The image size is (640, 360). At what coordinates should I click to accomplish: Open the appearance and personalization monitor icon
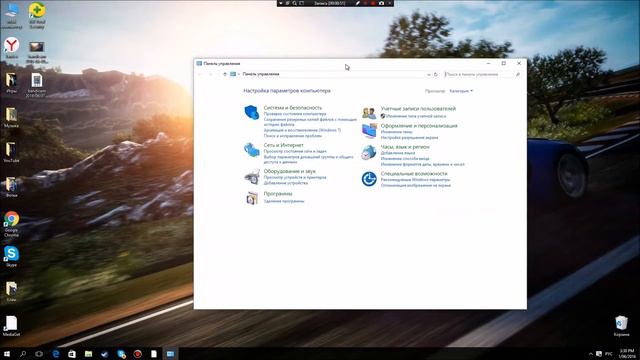[x=369, y=131]
